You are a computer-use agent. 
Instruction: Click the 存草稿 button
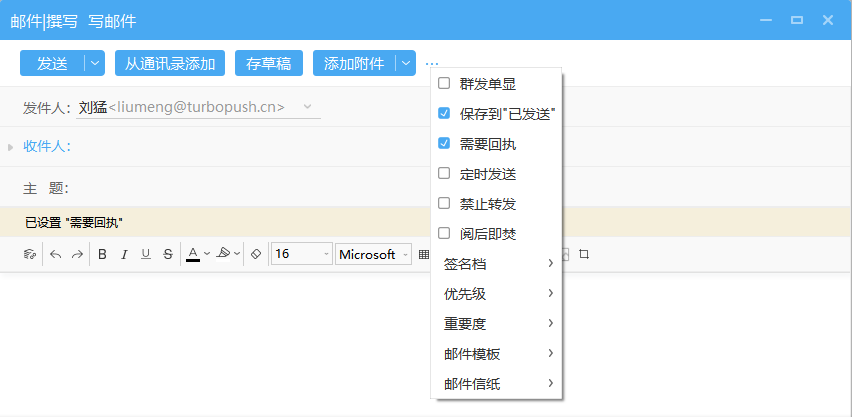click(x=269, y=63)
